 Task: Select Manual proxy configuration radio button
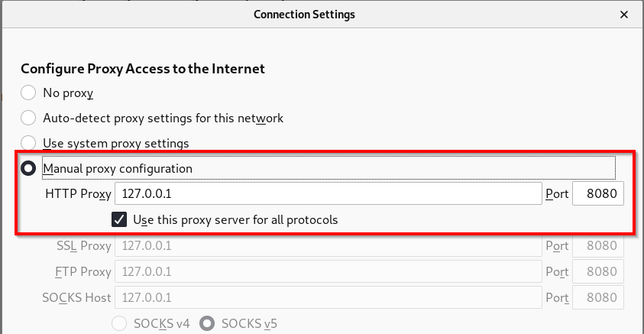pyautogui.click(x=28, y=168)
